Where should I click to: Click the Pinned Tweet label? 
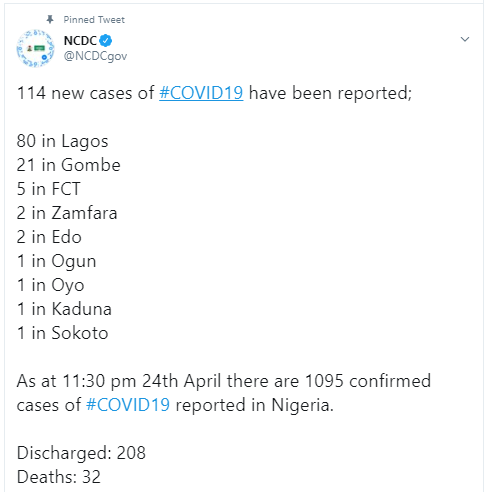94,20
